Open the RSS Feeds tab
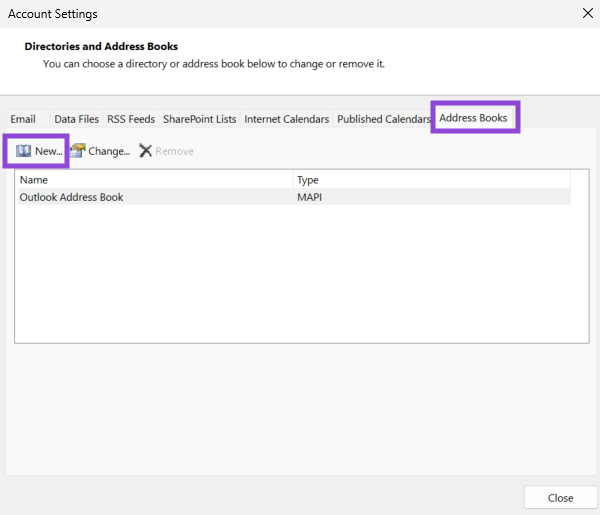Viewport: 600px width, 515px height. [x=131, y=119]
